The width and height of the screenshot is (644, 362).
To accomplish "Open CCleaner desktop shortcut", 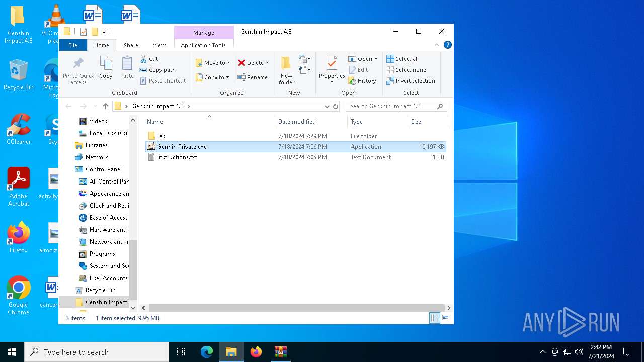I will 18,129.
